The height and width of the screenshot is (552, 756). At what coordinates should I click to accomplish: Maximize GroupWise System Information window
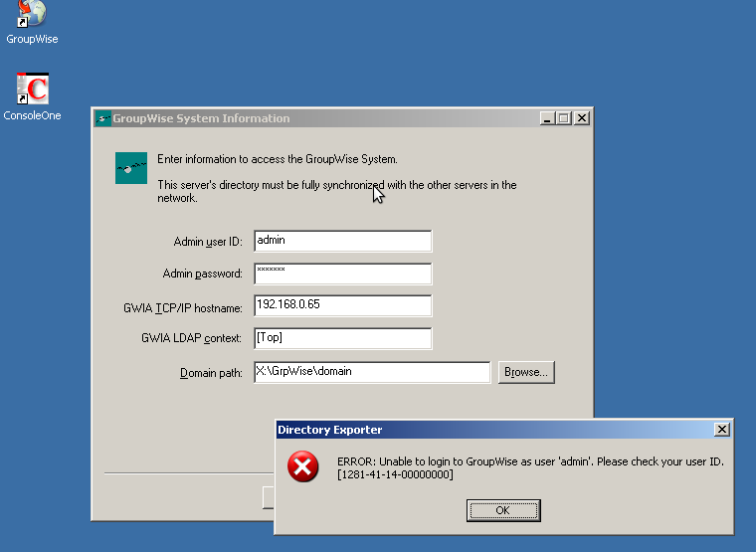pyautogui.click(x=564, y=118)
